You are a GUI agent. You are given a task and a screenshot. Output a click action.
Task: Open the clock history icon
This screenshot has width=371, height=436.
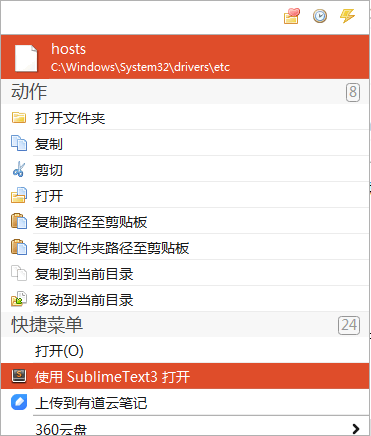[320, 16]
